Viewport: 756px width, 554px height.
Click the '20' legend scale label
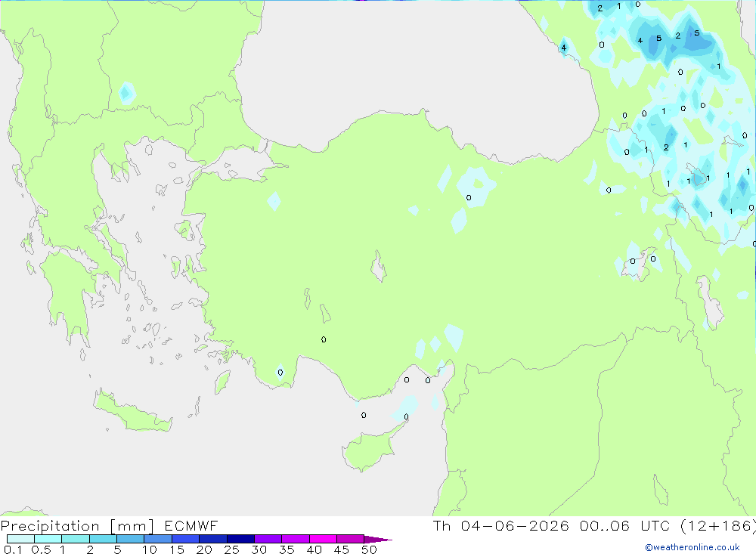204,549
